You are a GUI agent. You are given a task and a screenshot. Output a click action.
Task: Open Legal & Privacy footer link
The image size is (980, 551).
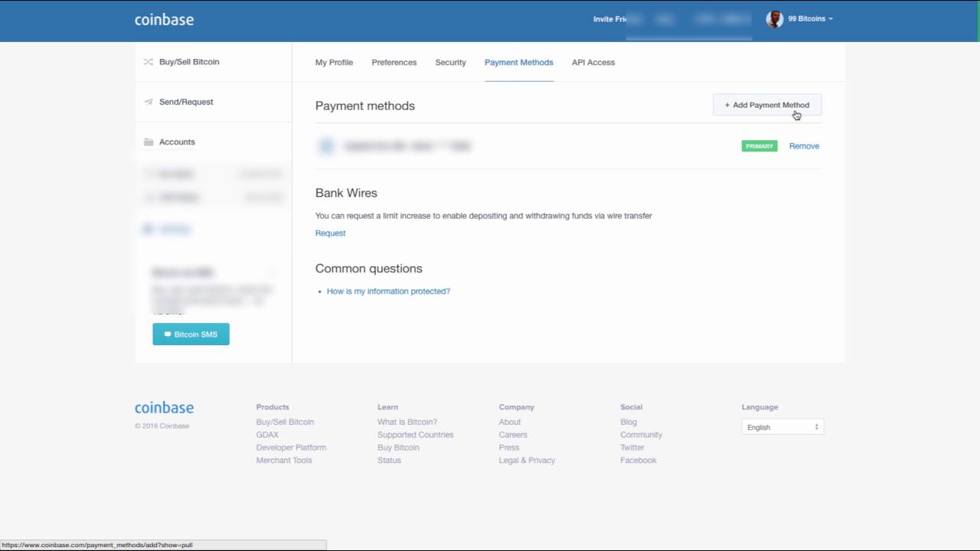coord(527,461)
